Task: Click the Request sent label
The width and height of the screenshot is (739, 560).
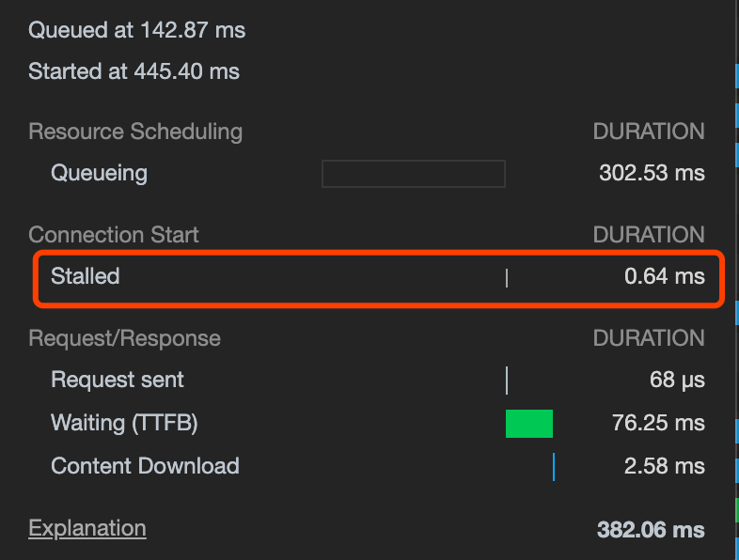Action: [118, 380]
